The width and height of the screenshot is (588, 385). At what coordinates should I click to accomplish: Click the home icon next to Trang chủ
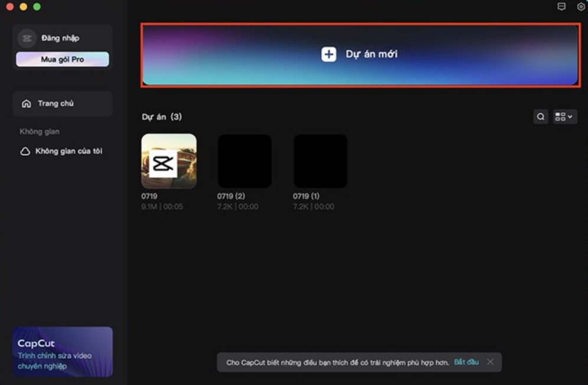pyautogui.click(x=26, y=104)
